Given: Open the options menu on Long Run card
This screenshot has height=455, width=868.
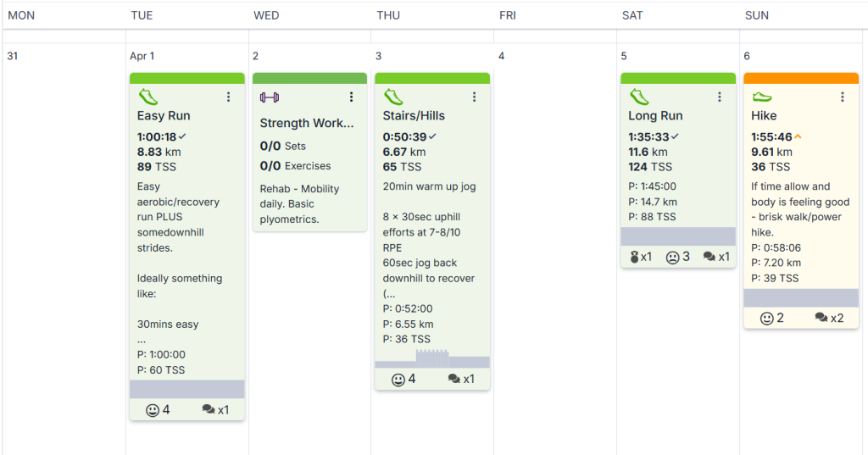Looking at the screenshot, I should [x=719, y=97].
